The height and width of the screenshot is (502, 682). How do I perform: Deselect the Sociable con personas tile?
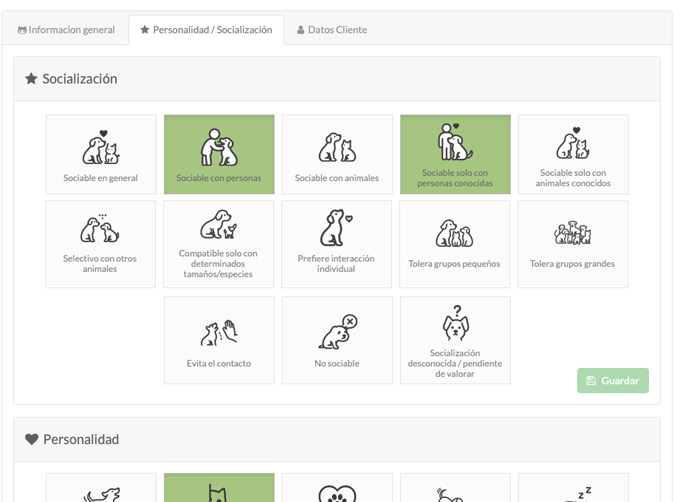click(219, 154)
